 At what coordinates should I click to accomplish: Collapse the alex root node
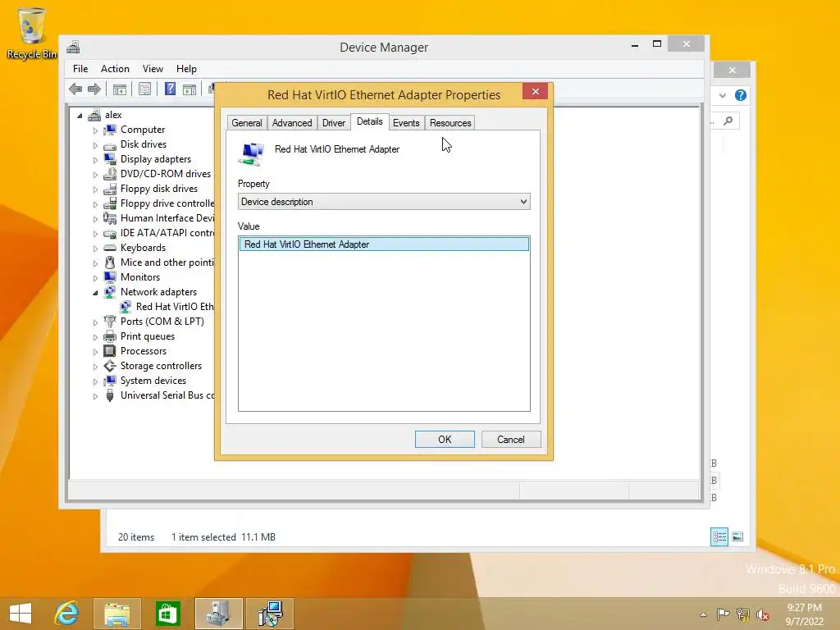(x=80, y=115)
